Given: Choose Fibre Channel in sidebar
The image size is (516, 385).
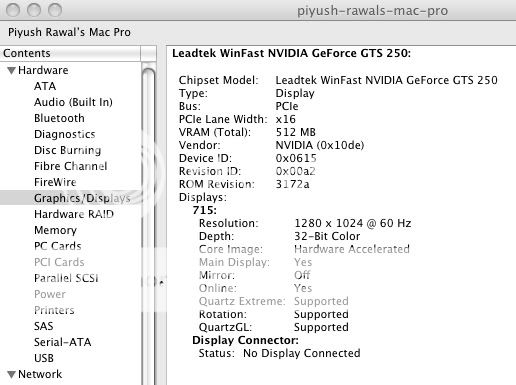Looking at the screenshot, I should 71,166.
